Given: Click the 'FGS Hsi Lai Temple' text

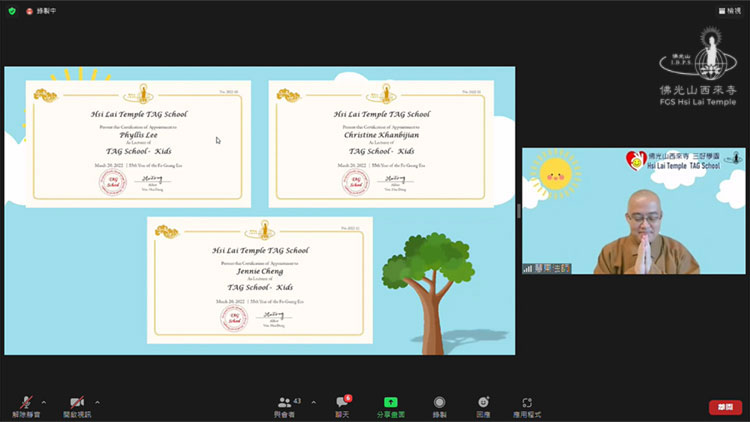Looking at the screenshot, I should pyautogui.click(x=698, y=102).
